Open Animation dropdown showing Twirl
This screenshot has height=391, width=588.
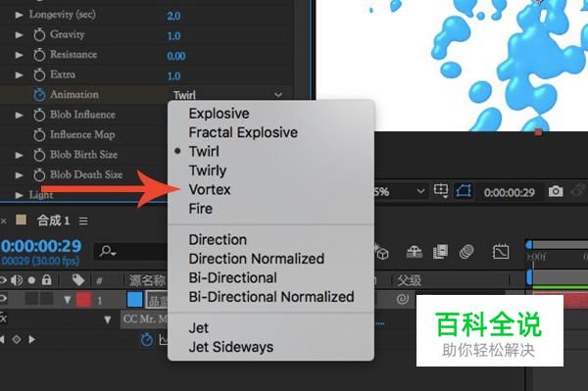click(227, 95)
